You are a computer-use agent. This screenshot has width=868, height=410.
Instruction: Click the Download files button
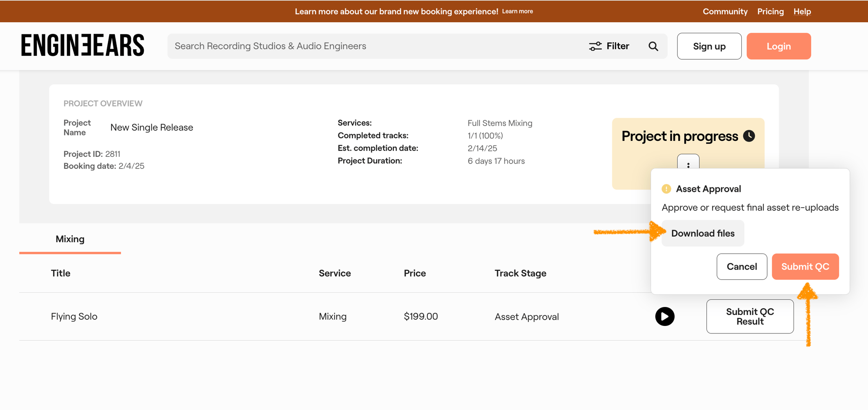click(703, 233)
